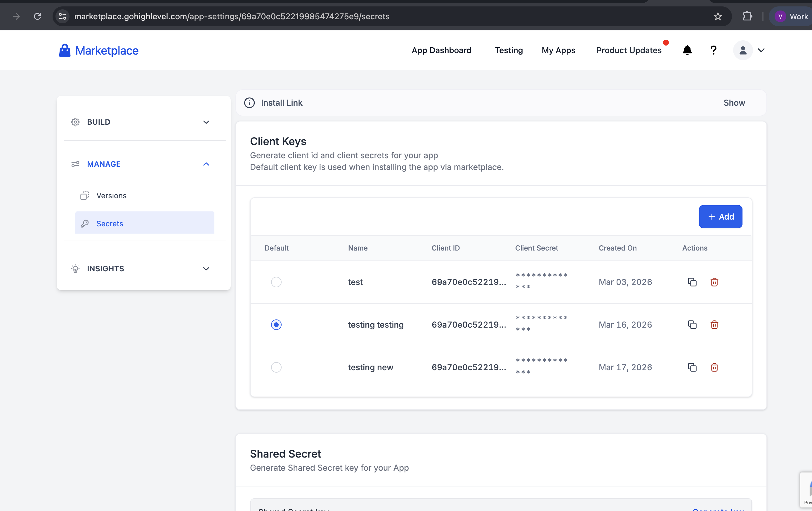This screenshot has width=812, height=511.
Task: Delete the 'test' client key
Action: click(714, 282)
